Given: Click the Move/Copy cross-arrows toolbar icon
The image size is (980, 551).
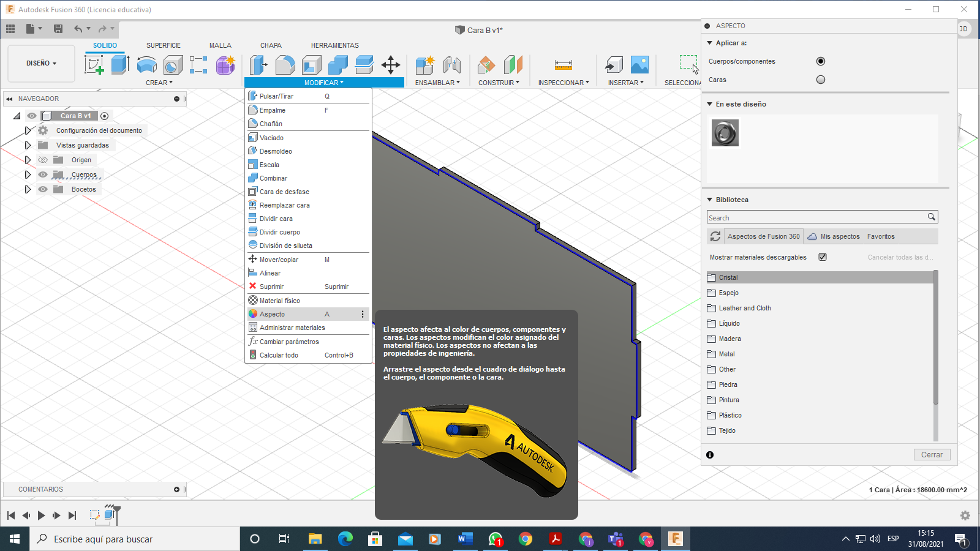Looking at the screenshot, I should point(390,64).
